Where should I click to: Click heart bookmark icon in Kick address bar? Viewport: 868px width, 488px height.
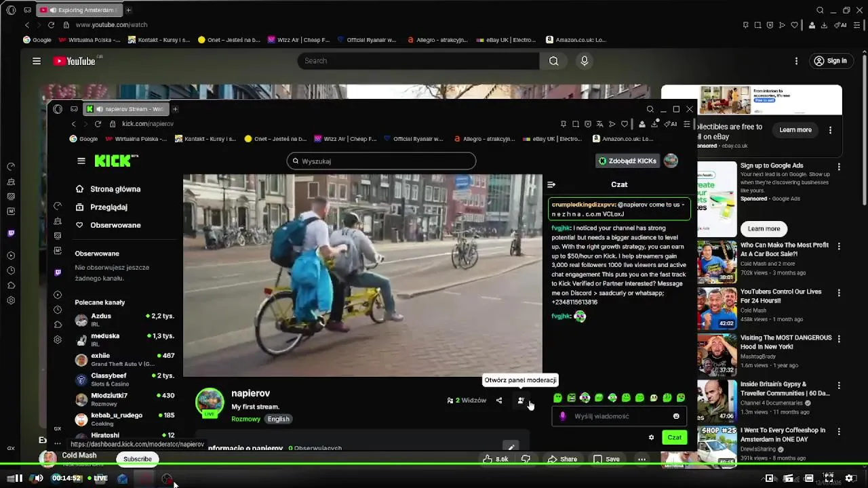[625, 124]
